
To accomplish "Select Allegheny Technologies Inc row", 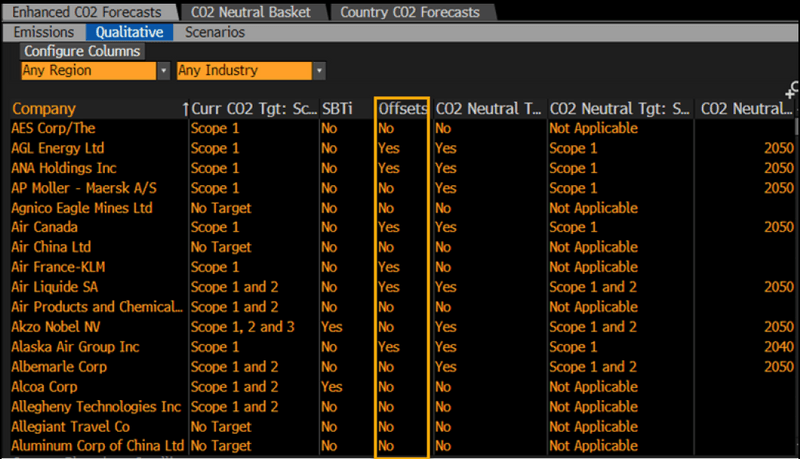I will click(402, 407).
